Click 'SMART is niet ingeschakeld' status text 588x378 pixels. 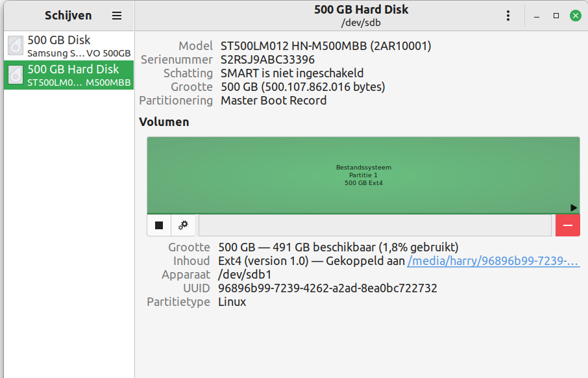(292, 73)
